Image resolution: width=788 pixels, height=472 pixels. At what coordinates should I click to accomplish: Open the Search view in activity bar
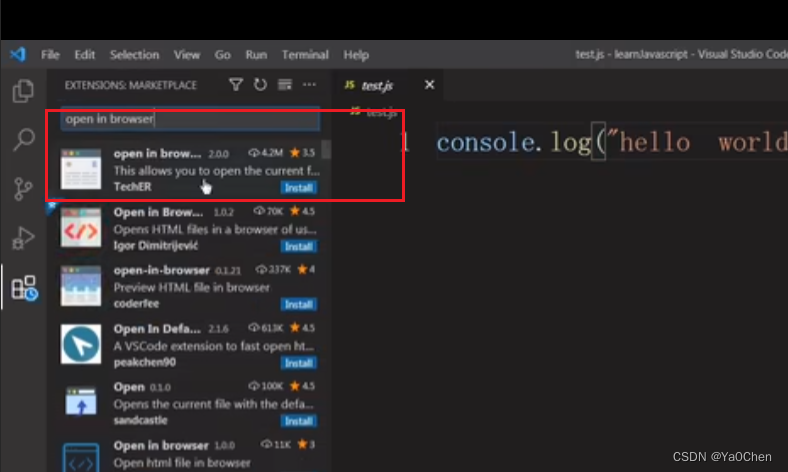pos(23,139)
